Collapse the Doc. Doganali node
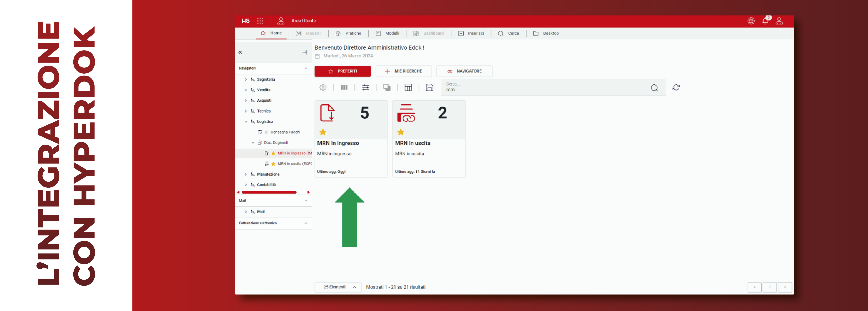The image size is (868, 311). [x=253, y=143]
